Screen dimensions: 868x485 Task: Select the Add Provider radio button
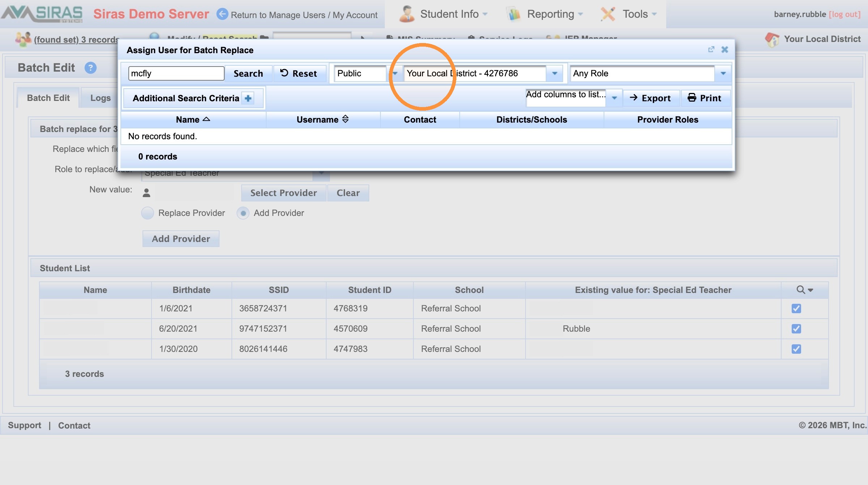point(243,213)
